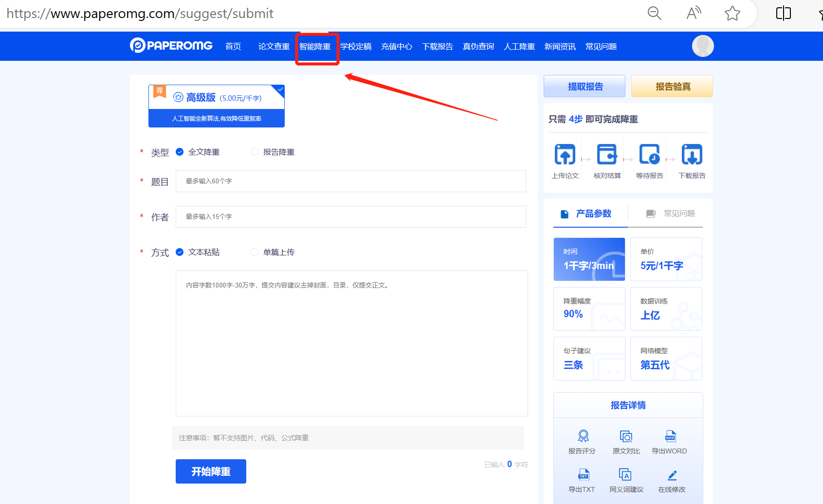This screenshot has width=823, height=504.
Task: Click the 只需 4步 即可完成降重 heading
Action: [x=593, y=119]
